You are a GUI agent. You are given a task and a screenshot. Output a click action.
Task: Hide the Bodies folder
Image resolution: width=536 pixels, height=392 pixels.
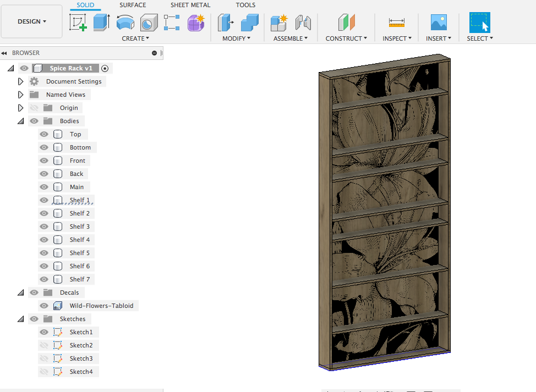(34, 121)
